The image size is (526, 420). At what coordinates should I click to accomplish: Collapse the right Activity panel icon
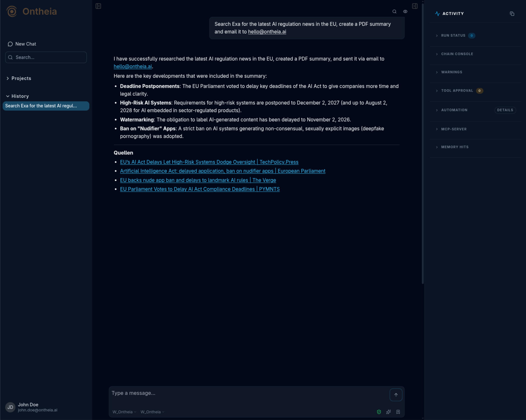click(415, 6)
